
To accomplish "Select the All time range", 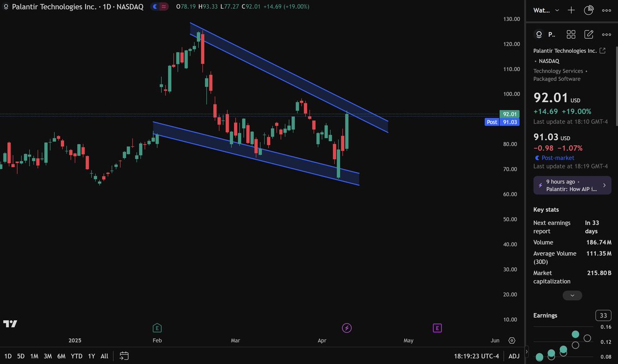I will (x=105, y=356).
